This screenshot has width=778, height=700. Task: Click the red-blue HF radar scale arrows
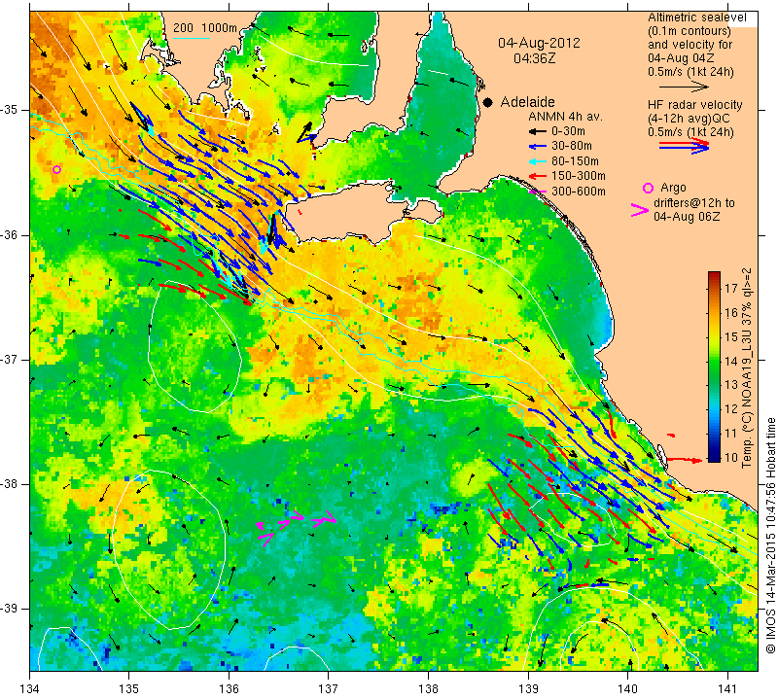(x=684, y=145)
